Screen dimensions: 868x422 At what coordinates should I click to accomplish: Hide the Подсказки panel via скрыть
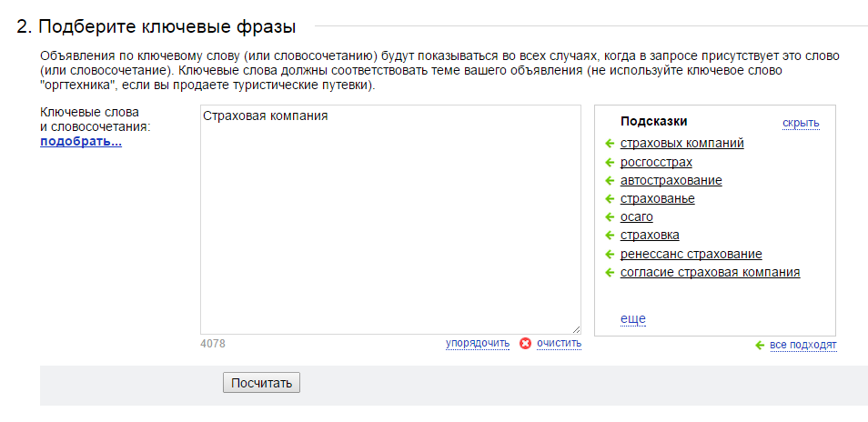(x=801, y=123)
